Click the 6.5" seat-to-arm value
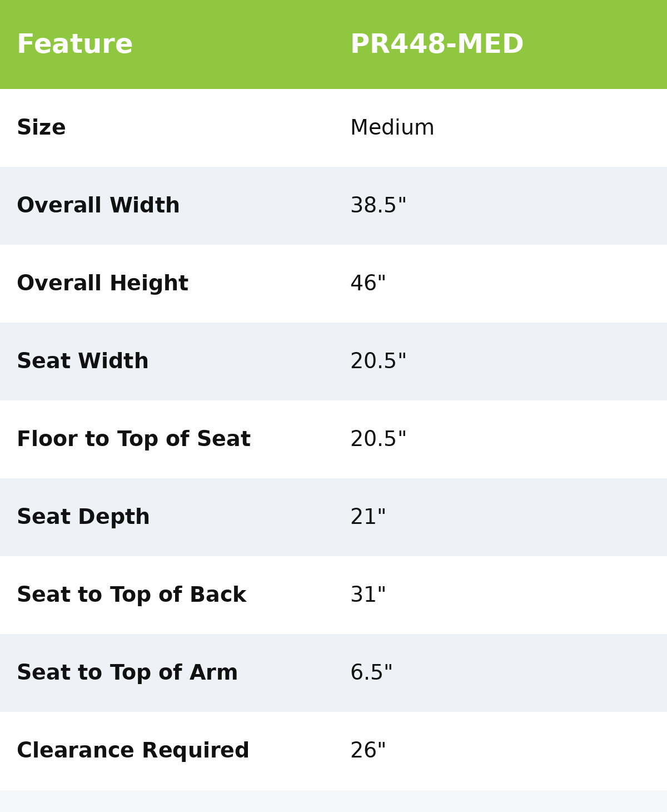This screenshot has width=667, height=812. (371, 673)
